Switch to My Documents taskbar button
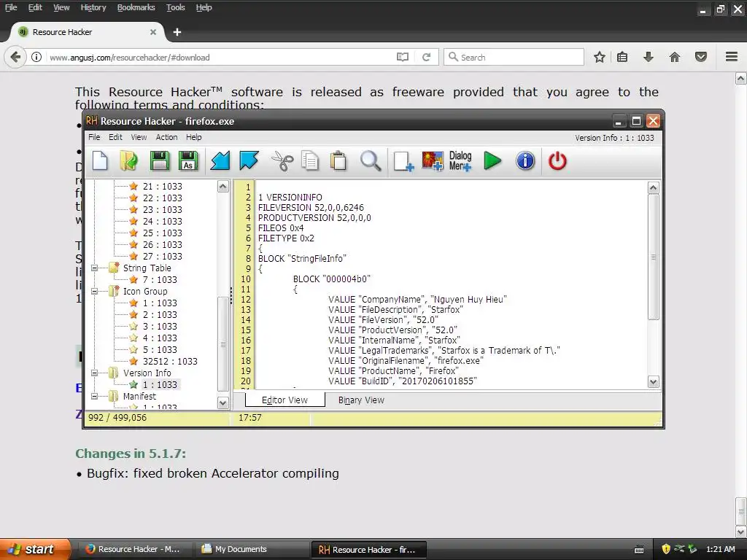 [x=253, y=549]
